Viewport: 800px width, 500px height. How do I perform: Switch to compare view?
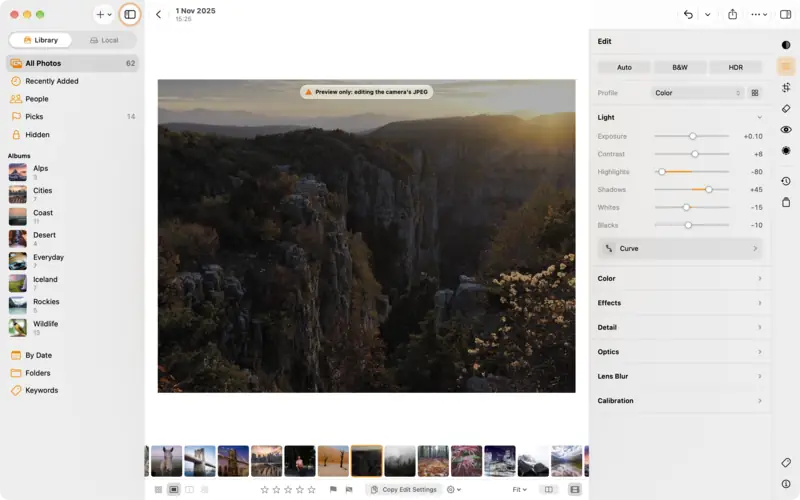189,489
